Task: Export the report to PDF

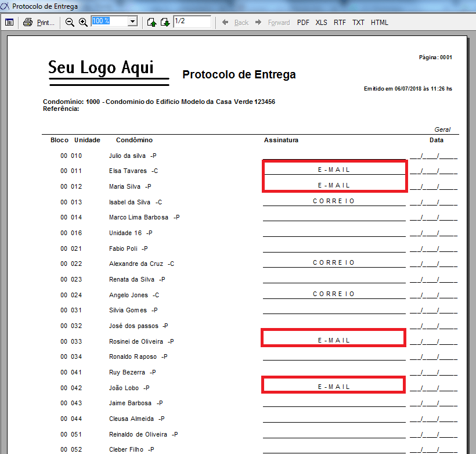Action: click(303, 22)
